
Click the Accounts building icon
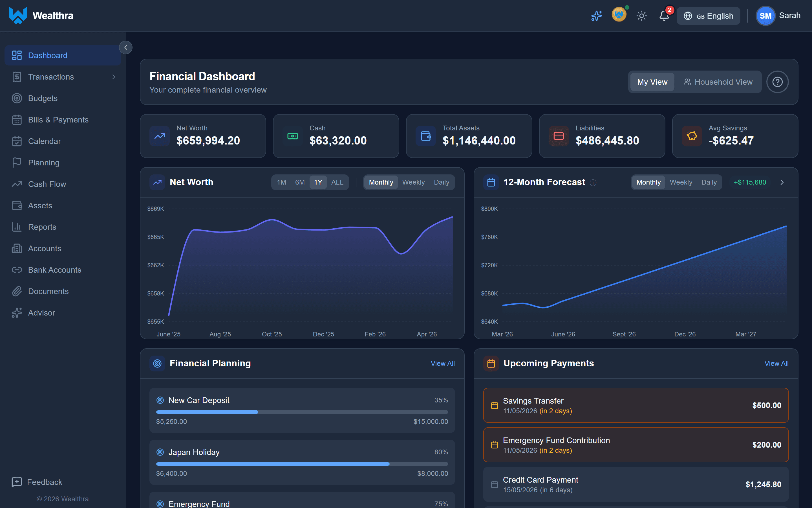(17, 249)
